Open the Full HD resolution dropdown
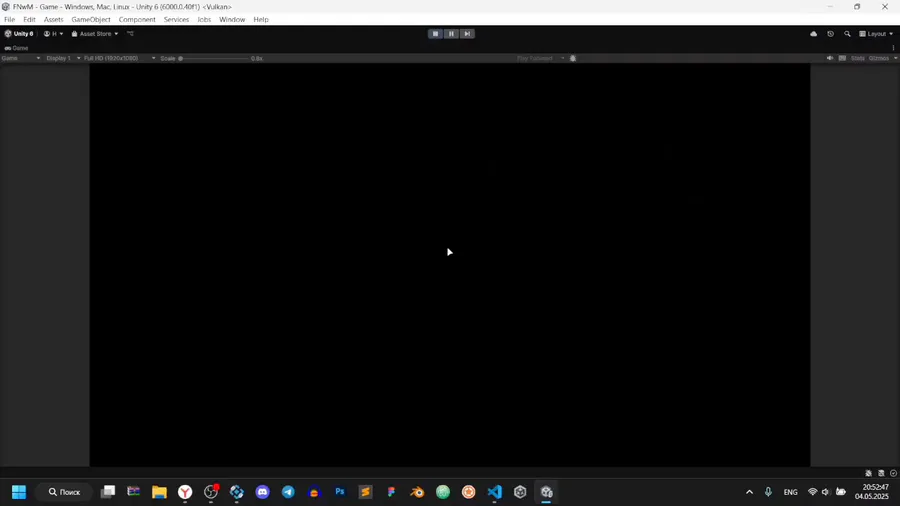The image size is (900, 506). [x=119, y=59]
